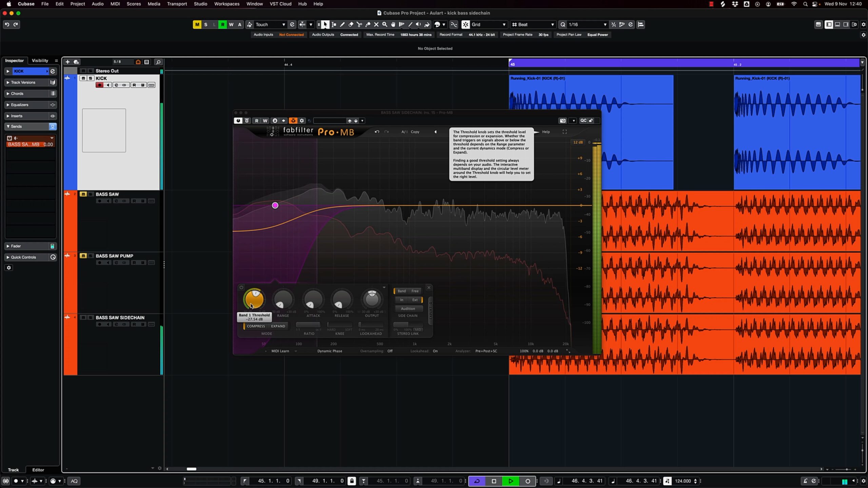The image size is (868, 488).
Task: Choose the Split scissors tool
Action: point(359,24)
